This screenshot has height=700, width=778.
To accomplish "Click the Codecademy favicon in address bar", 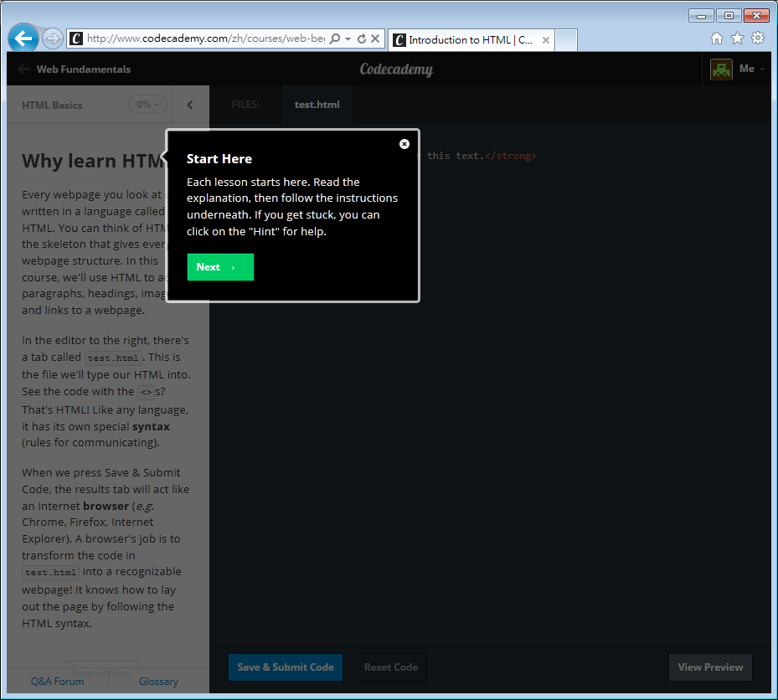I will point(76,39).
